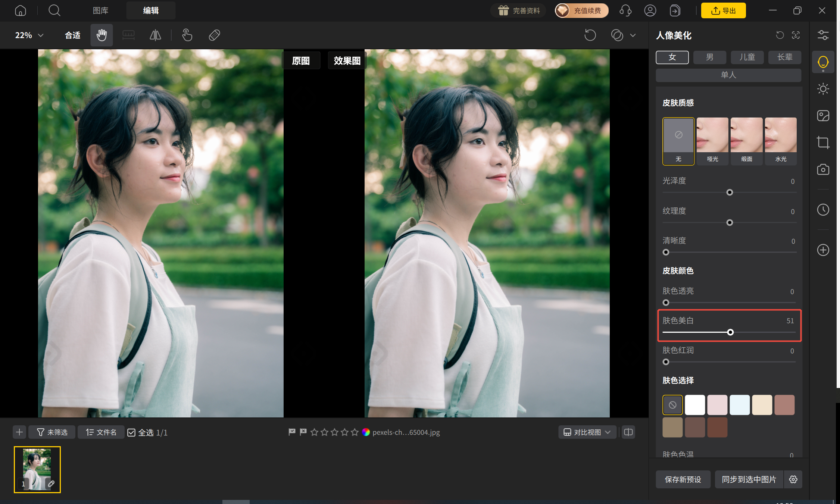The width and height of the screenshot is (840, 504).
Task: Click the 同步到选中图片 button
Action: point(749,479)
